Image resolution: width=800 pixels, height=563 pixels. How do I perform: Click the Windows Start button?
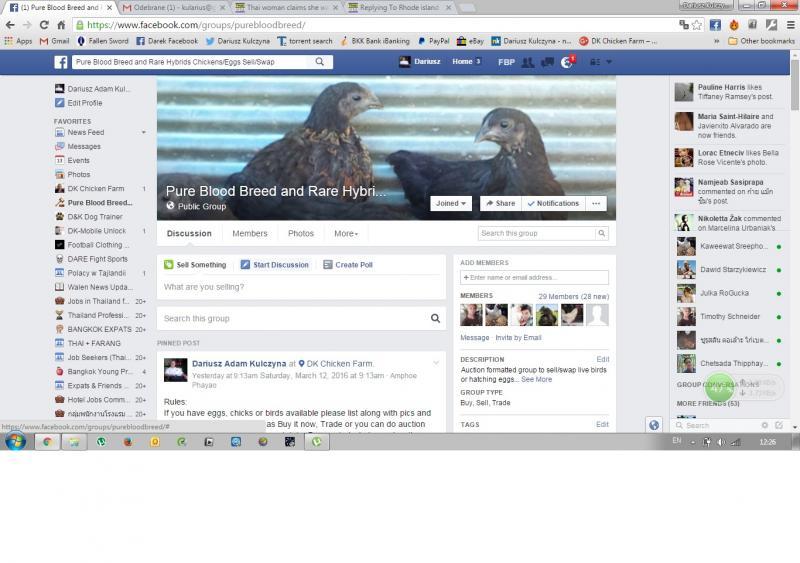click(x=15, y=441)
